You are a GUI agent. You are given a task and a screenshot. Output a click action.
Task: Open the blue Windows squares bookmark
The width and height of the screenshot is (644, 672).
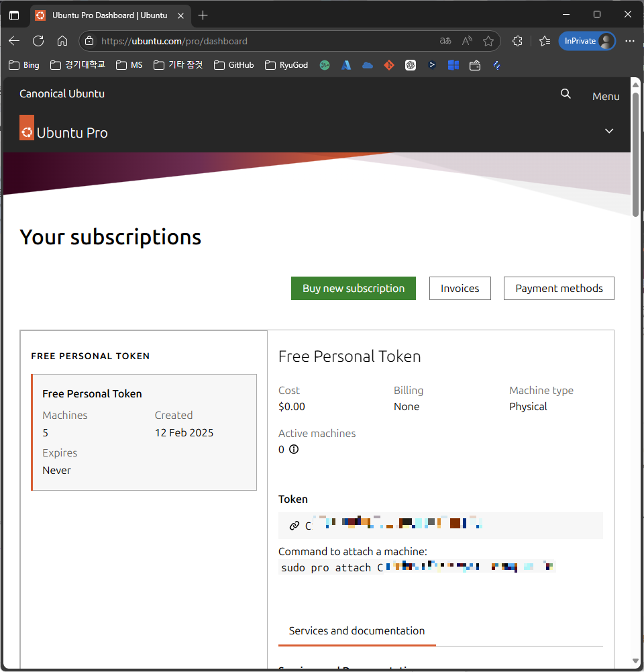coord(453,65)
